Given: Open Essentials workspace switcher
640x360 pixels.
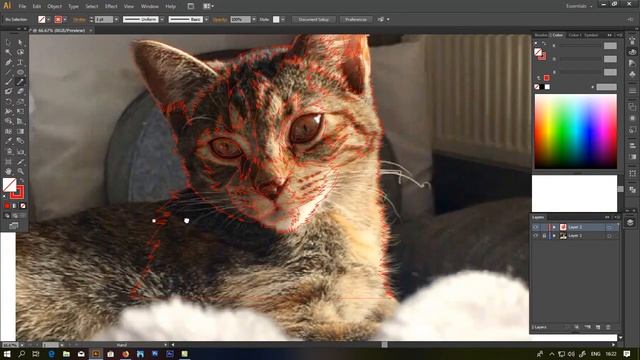Looking at the screenshot, I should (x=579, y=6).
